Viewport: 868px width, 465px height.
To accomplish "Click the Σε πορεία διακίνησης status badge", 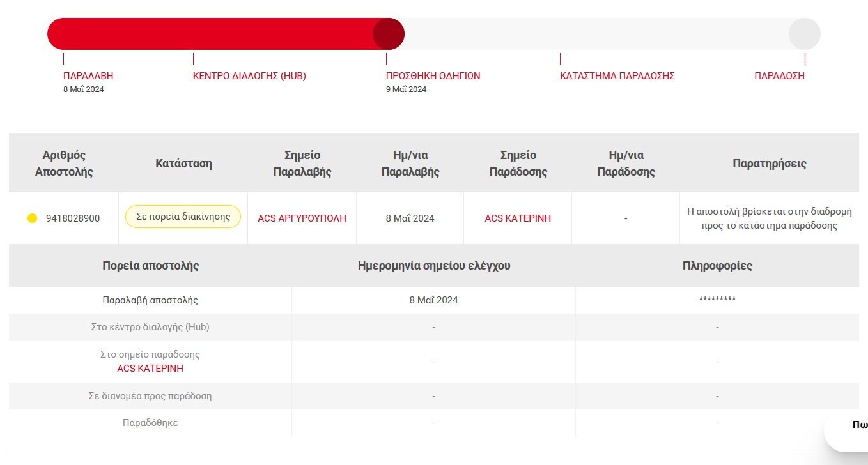I will [183, 217].
